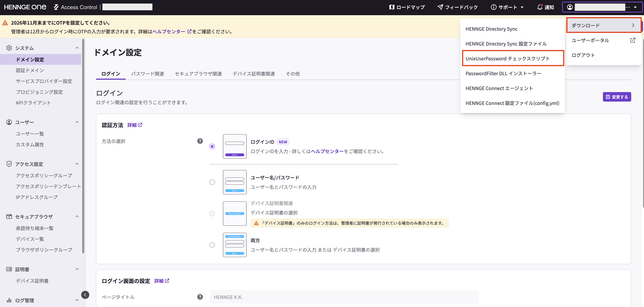644x307 pixels.
Task: Click the OTP warning triangle icon
Action: tap(5, 23)
